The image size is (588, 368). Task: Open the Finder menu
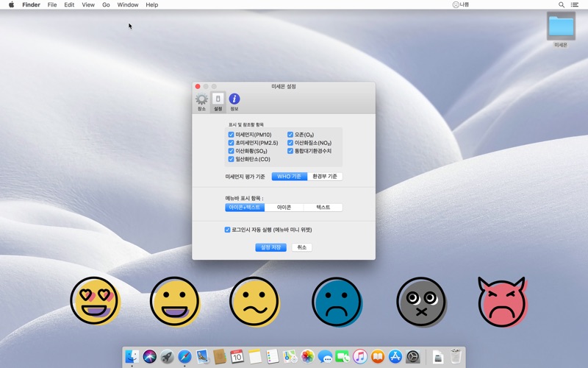31,4
